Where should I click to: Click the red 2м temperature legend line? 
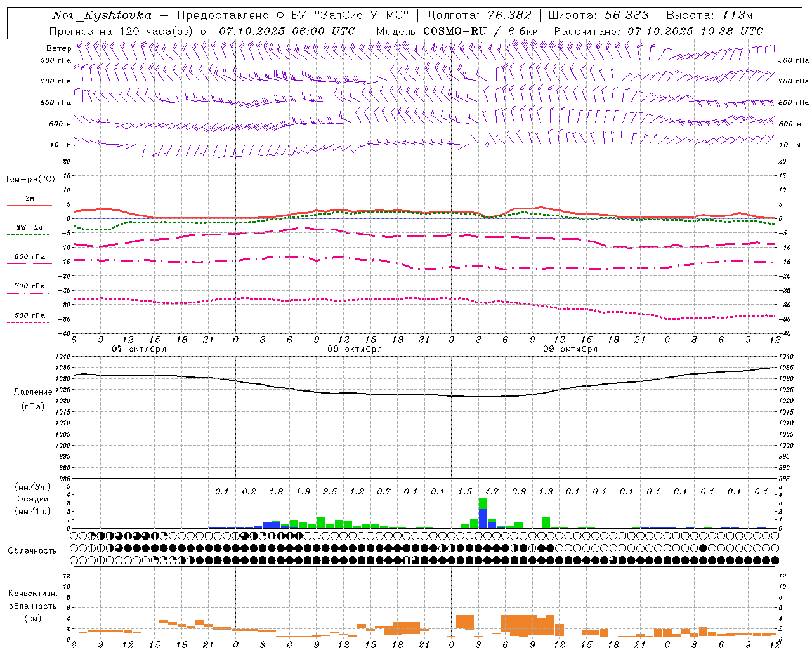[29, 206]
